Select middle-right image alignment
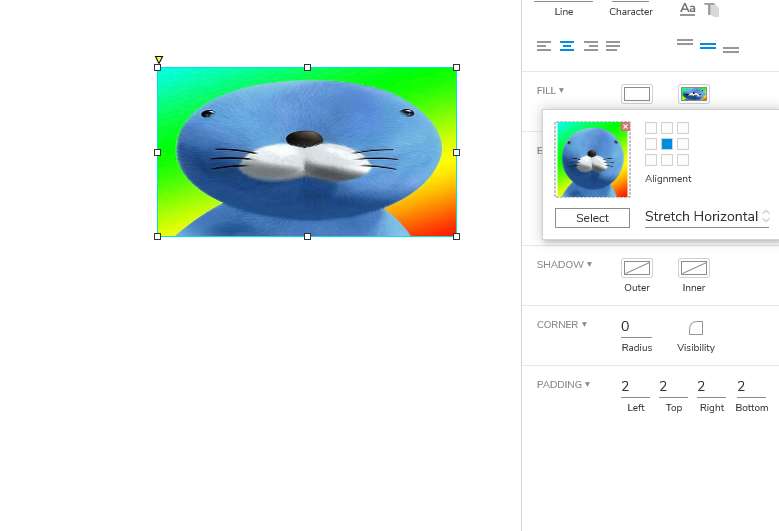This screenshot has height=531, width=779. 683,144
